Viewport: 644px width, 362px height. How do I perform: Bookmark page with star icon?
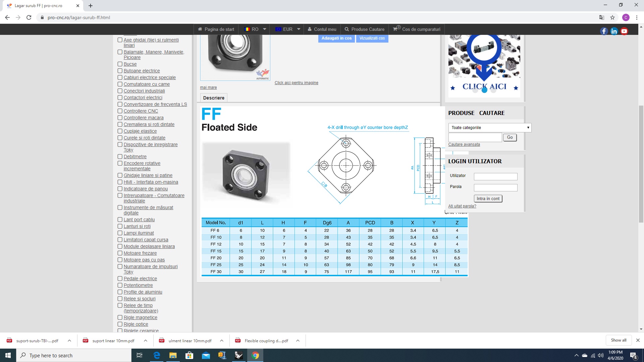(612, 17)
